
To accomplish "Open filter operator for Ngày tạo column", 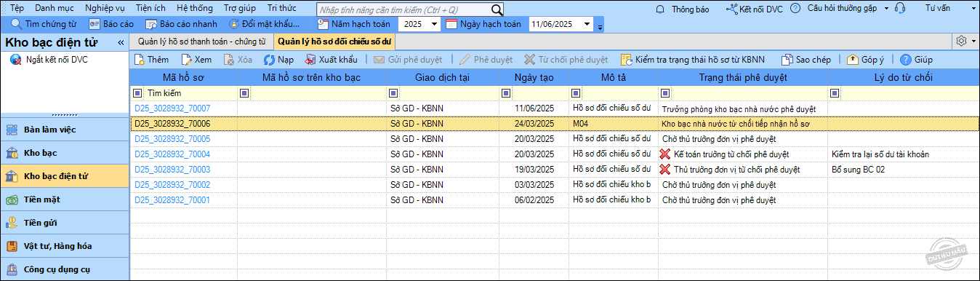I will [506, 93].
